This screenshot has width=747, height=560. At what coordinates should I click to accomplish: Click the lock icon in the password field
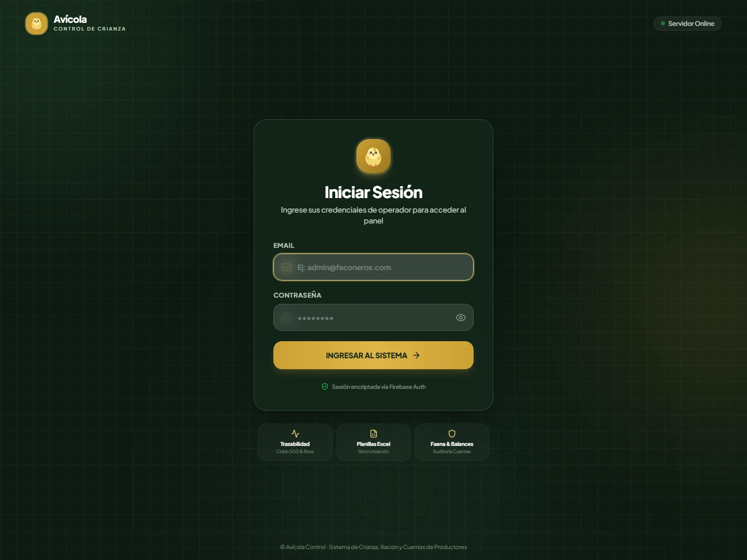(286, 317)
